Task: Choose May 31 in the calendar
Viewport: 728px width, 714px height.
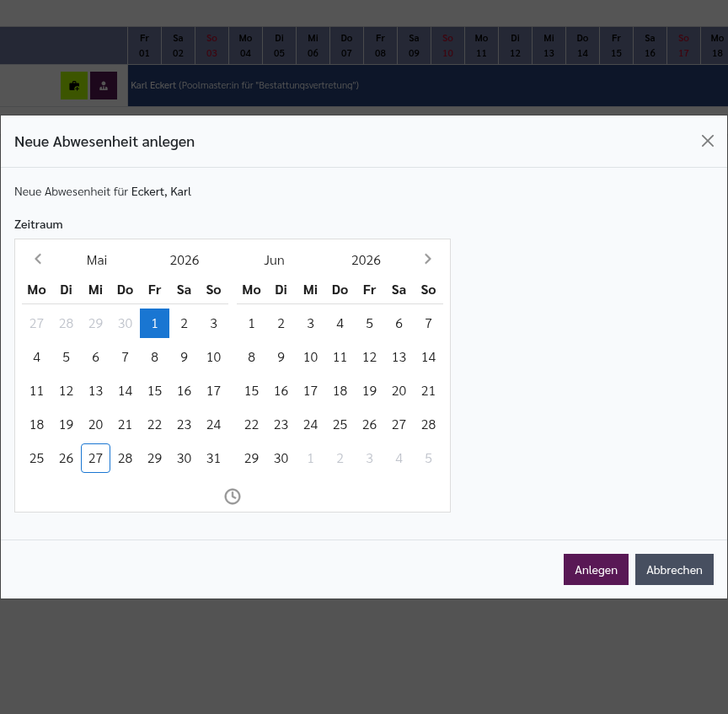Action: 213,458
